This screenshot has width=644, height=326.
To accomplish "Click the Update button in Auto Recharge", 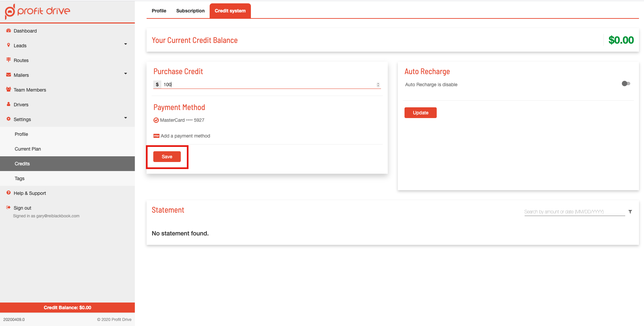I will click(x=421, y=113).
